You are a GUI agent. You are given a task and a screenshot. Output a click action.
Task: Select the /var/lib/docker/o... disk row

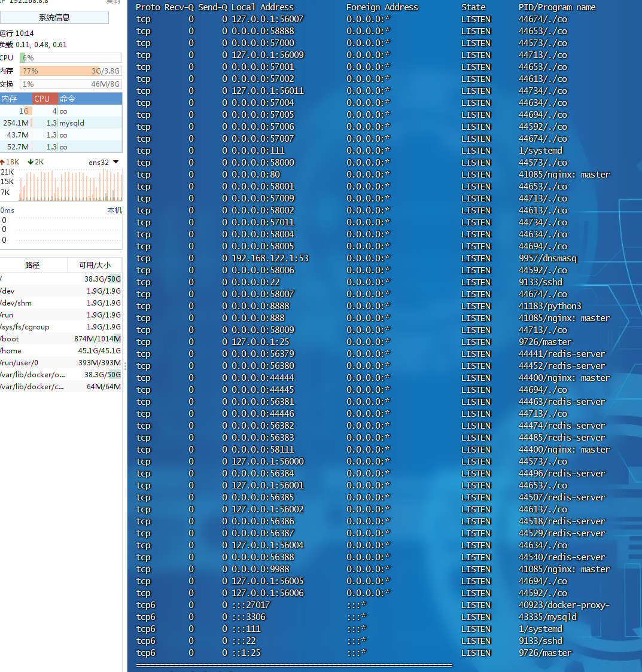click(x=61, y=375)
